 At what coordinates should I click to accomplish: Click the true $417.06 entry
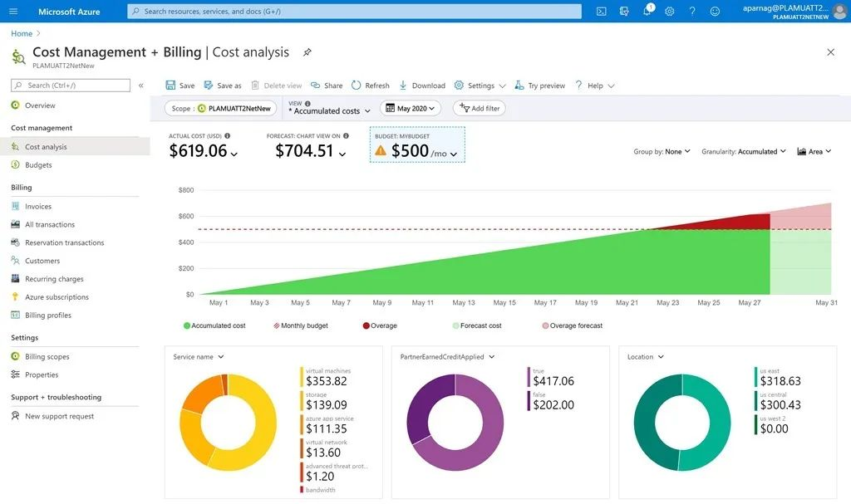(551, 377)
